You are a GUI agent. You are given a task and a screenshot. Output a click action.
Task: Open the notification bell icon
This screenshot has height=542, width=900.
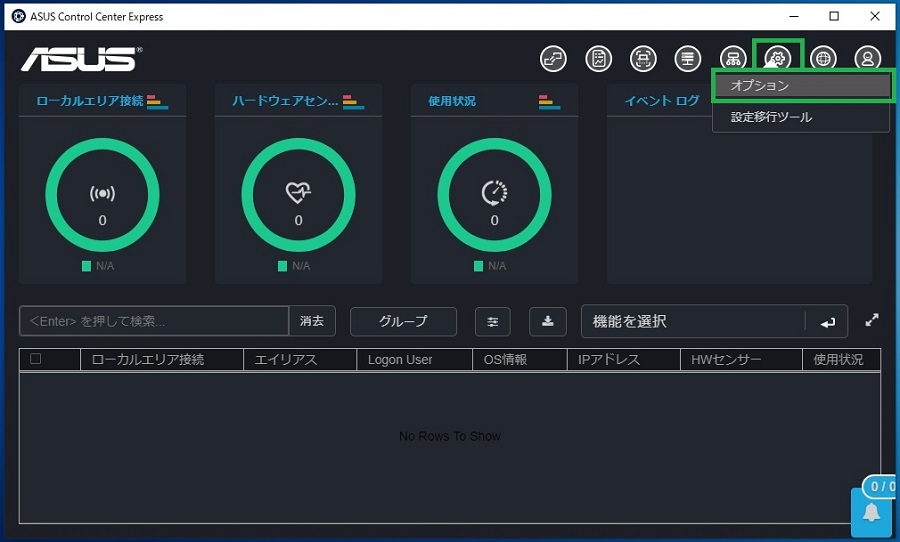point(871,512)
